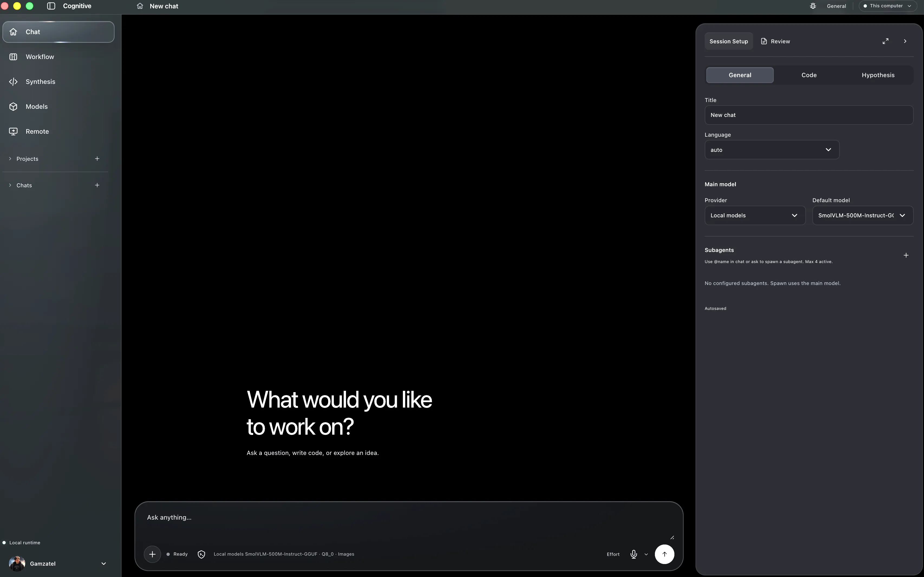
Task: Add a subagent with plus icon
Action: 906,255
